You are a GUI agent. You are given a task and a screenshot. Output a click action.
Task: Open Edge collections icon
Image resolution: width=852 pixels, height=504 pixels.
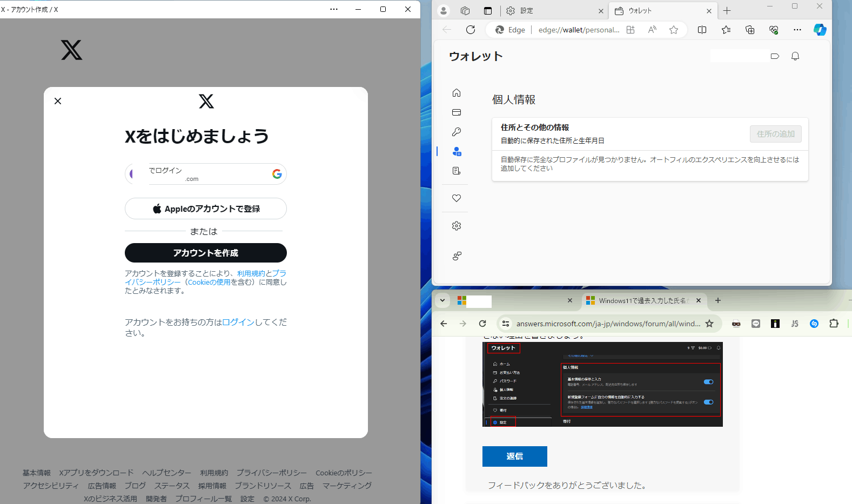pos(750,30)
